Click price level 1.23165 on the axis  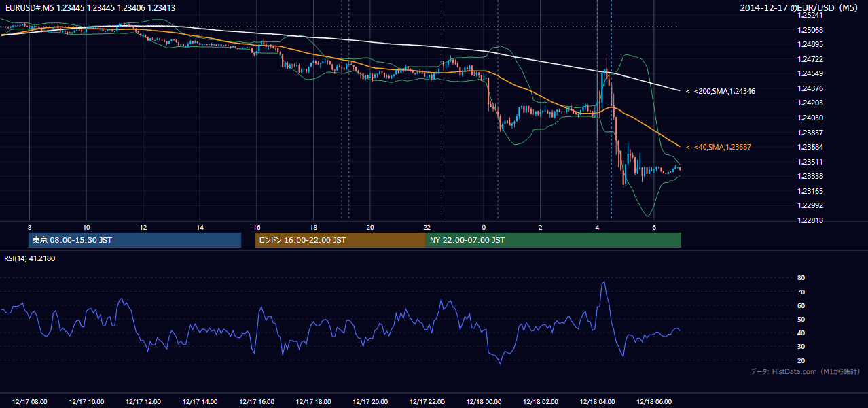point(810,191)
